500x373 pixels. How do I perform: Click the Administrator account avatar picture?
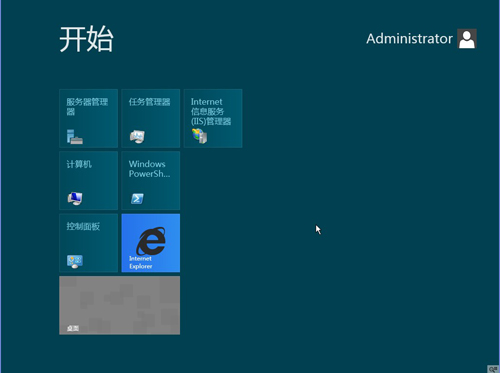(467, 39)
